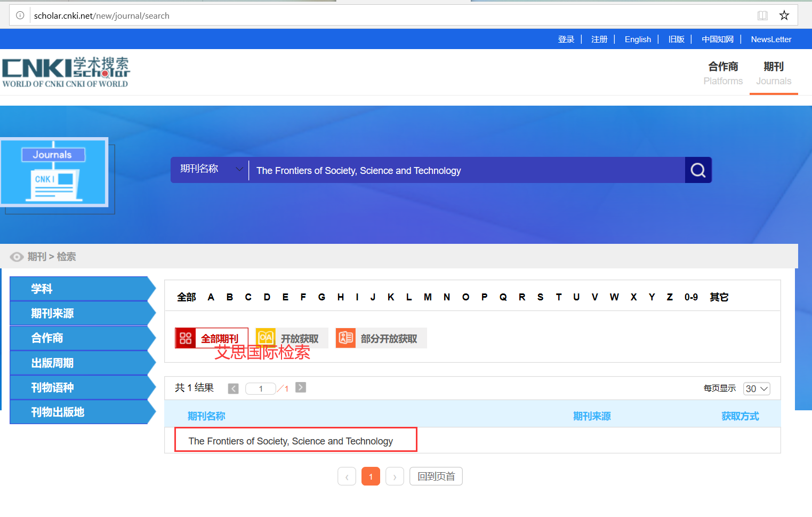Filter journals by 0-9

(x=691, y=297)
